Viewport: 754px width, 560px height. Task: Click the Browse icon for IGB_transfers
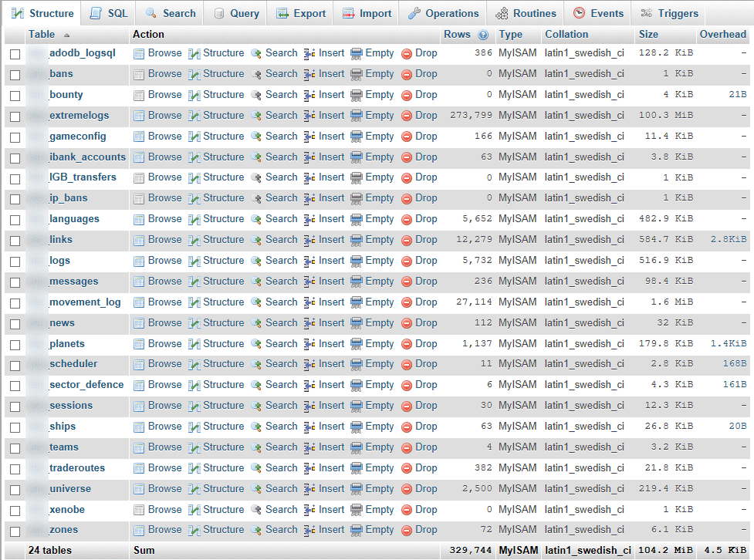click(x=138, y=178)
